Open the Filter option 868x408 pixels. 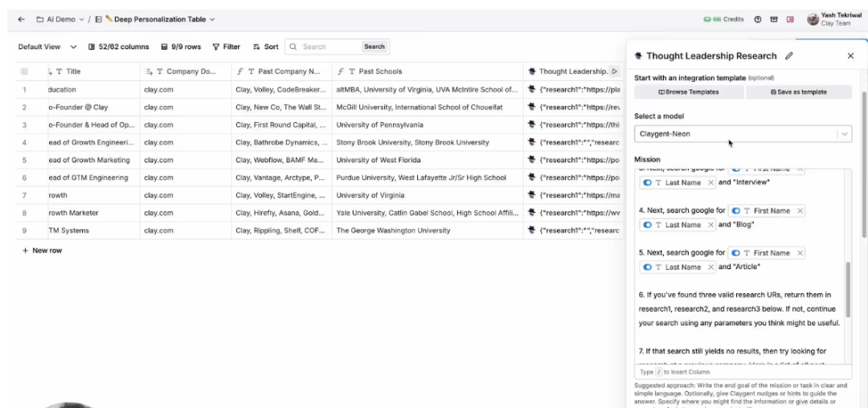click(x=226, y=47)
